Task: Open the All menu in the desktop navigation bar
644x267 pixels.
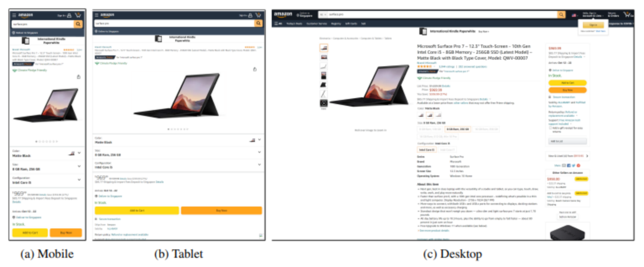Action: [279, 23]
